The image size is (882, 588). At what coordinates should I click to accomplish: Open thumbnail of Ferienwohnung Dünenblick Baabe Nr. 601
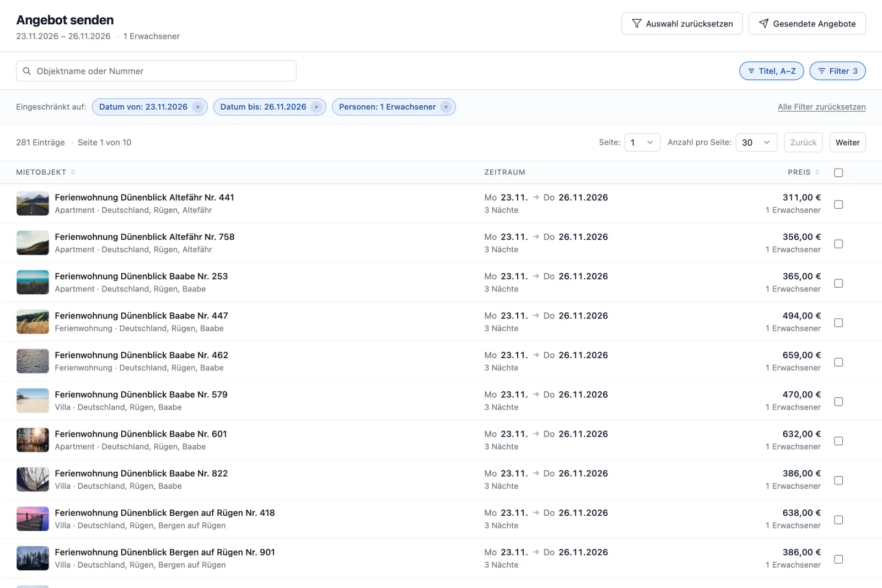(33, 440)
